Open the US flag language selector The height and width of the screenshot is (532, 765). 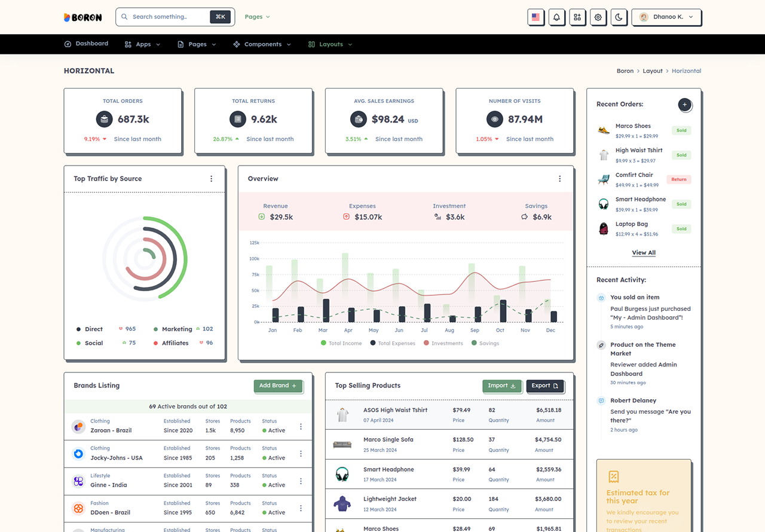[535, 17]
